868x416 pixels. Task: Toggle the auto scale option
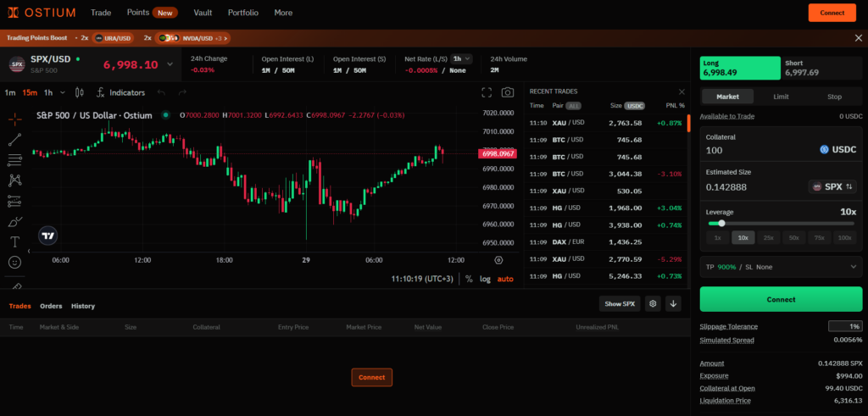505,279
